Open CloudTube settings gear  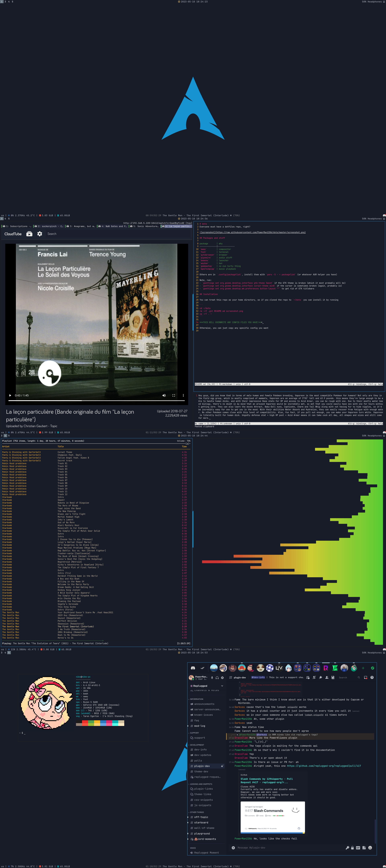click(40, 234)
